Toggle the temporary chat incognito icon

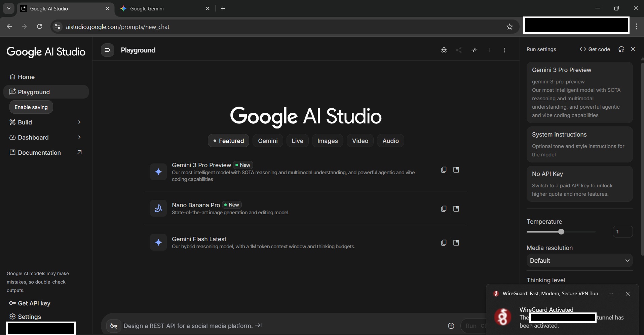click(444, 50)
